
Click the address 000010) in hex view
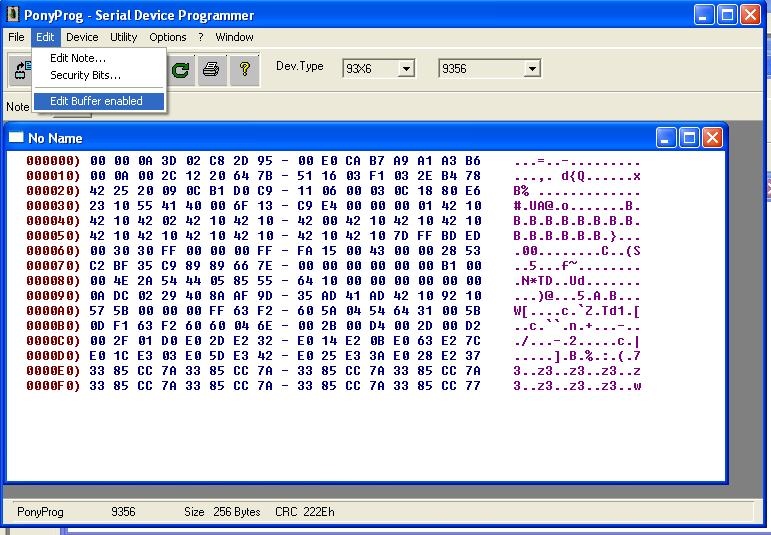click(53, 176)
